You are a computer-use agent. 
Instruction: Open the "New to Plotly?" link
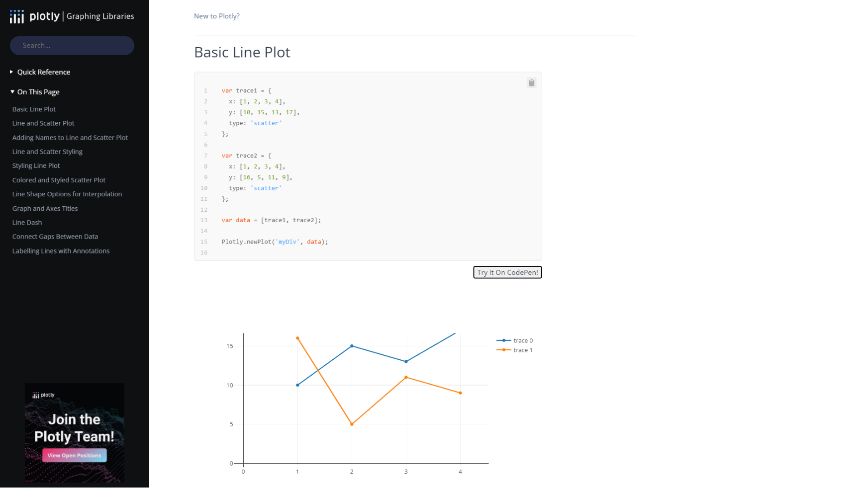tap(216, 16)
